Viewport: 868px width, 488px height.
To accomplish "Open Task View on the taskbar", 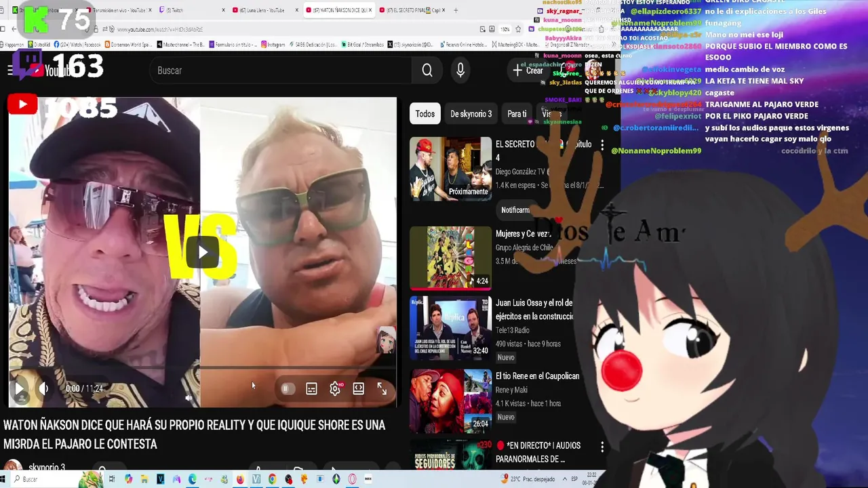I will pyautogui.click(x=112, y=479).
